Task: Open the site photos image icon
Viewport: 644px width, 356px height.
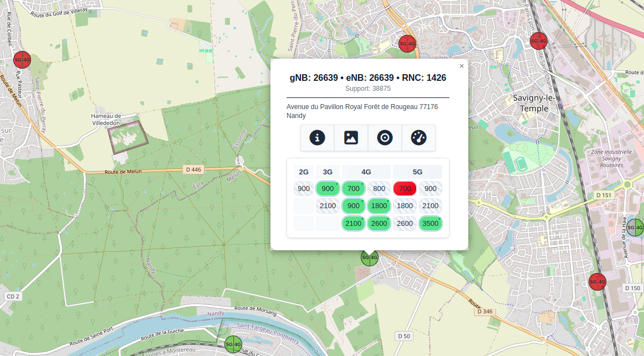Action: (351, 138)
